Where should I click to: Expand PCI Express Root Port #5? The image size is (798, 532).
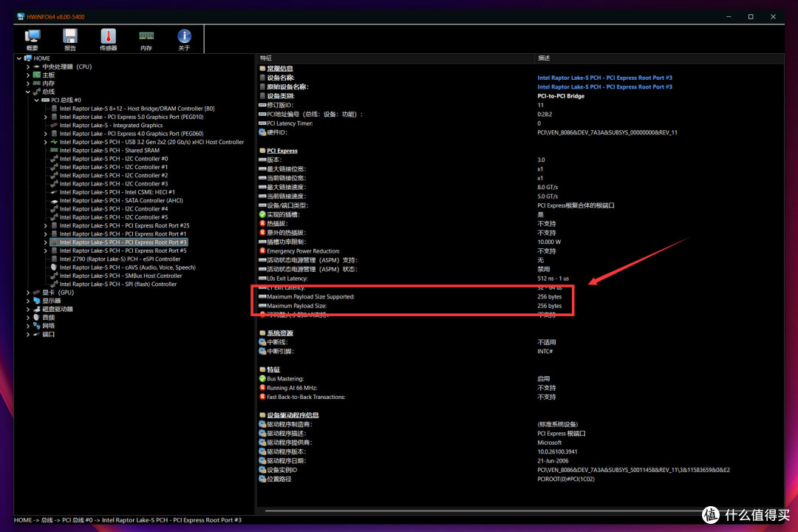[45, 250]
